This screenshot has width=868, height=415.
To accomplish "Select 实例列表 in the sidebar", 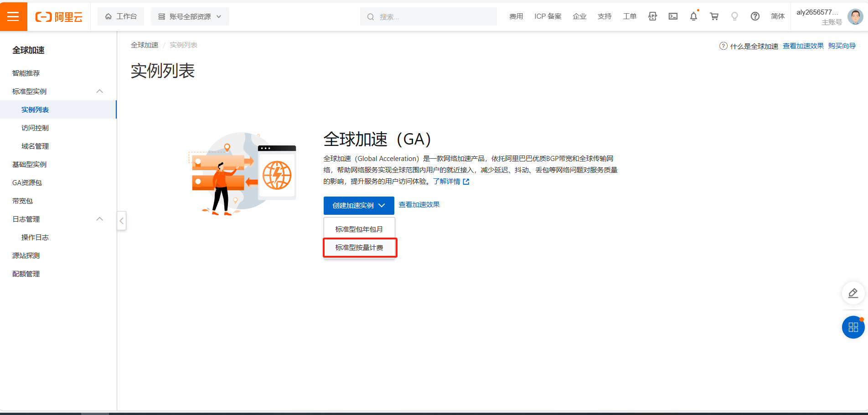I will [x=58, y=109].
